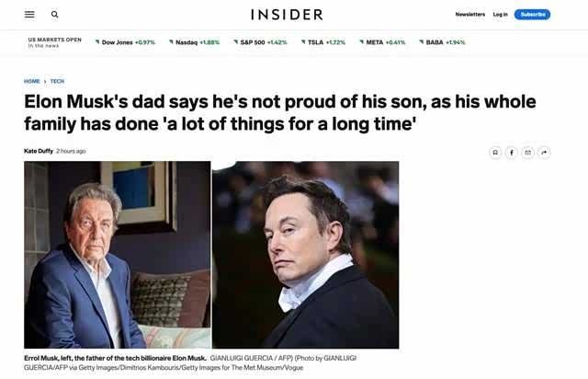Select the TECH breadcrumb category
The image size is (588, 379).
pos(57,81)
